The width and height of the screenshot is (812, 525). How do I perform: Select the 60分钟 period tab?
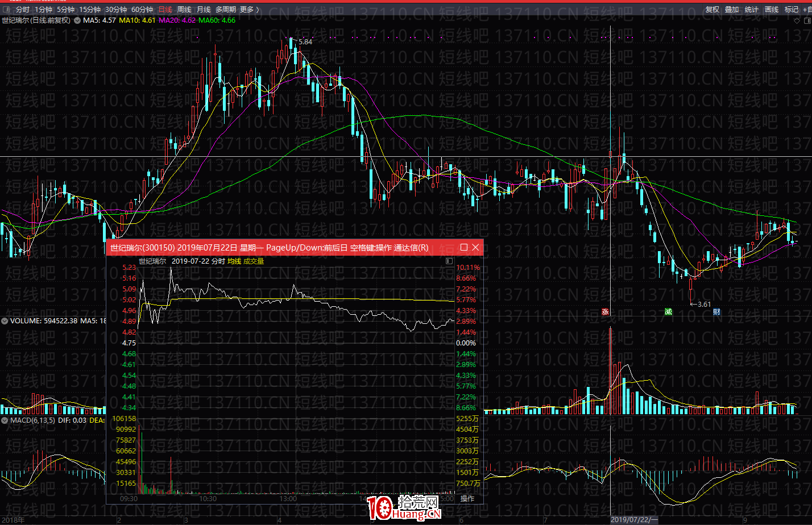click(x=142, y=10)
